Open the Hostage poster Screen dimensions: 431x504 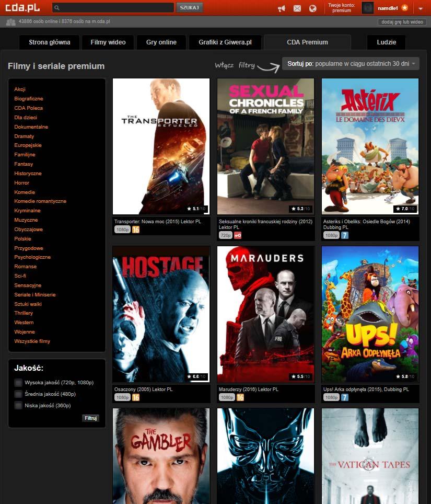coord(161,314)
